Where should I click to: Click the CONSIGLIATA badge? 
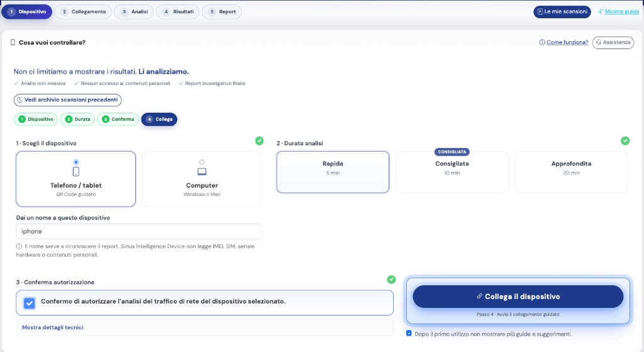click(x=452, y=152)
